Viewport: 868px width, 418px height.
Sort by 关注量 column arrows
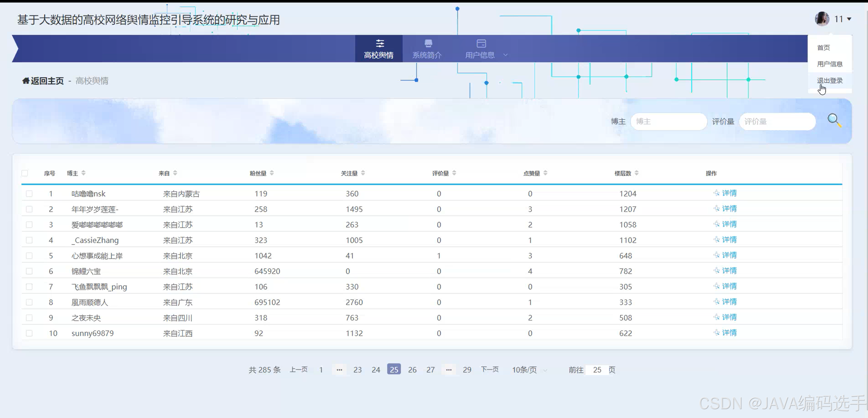363,173
